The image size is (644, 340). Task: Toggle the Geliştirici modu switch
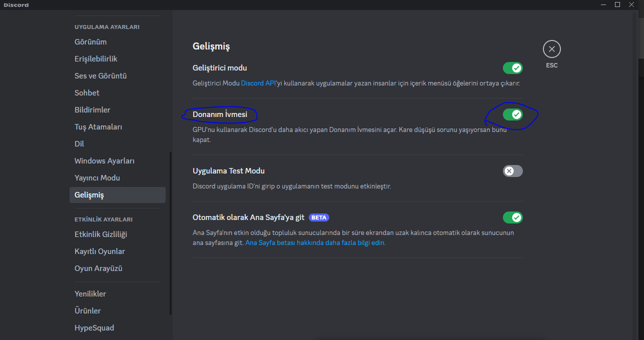click(x=513, y=68)
